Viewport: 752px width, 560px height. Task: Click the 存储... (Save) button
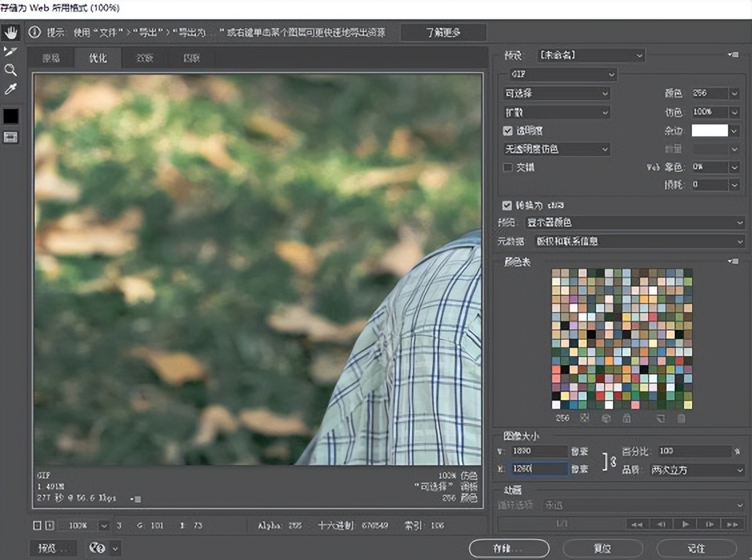pos(509,548)
